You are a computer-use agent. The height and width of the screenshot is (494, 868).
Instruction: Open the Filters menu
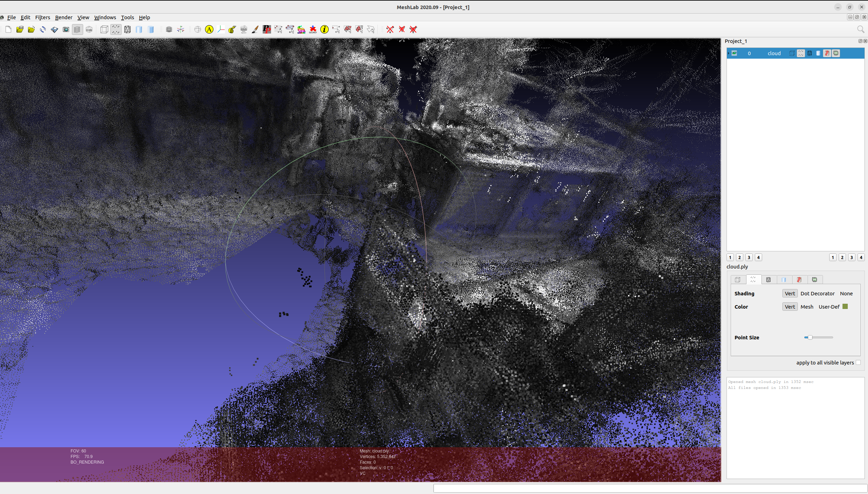click(43, 17)
